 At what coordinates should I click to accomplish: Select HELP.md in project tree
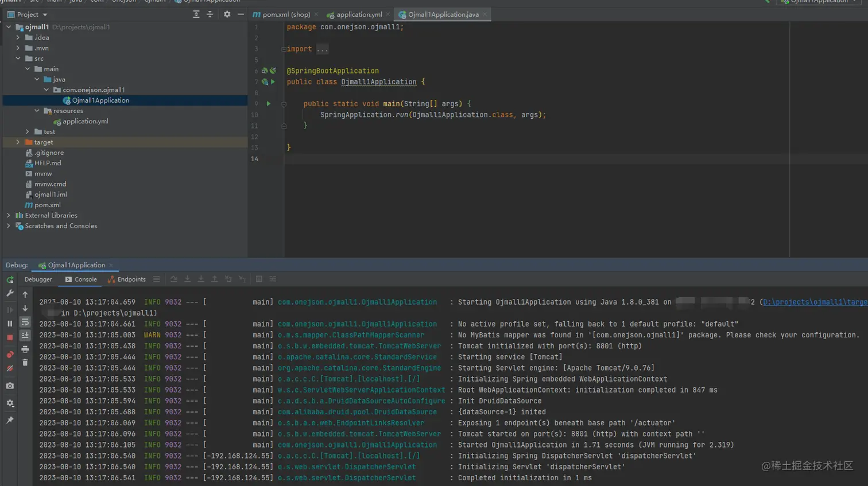[x=47, y=163]
